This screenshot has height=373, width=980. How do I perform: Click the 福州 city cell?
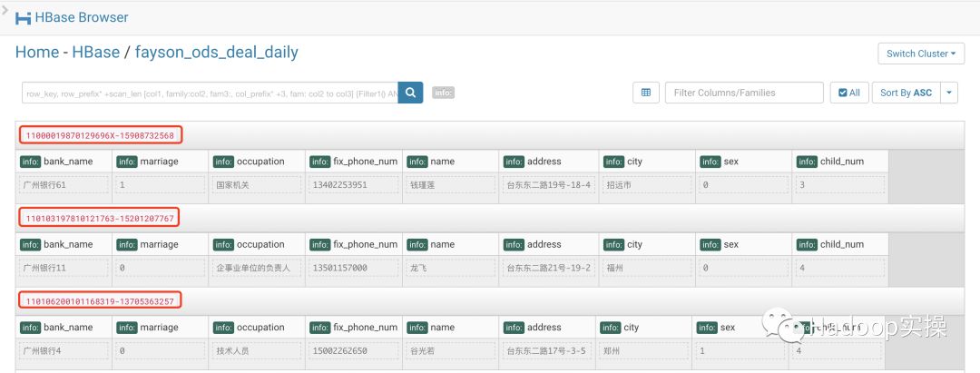pyautogui.click(x=647, y=268)
